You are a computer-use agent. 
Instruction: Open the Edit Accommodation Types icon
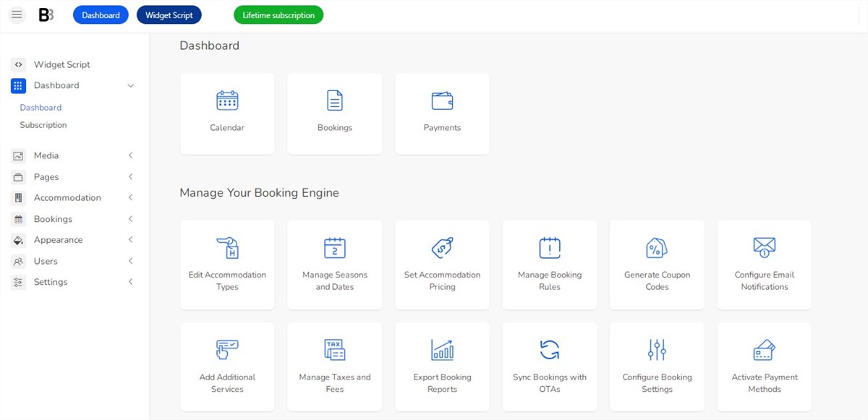227,249
